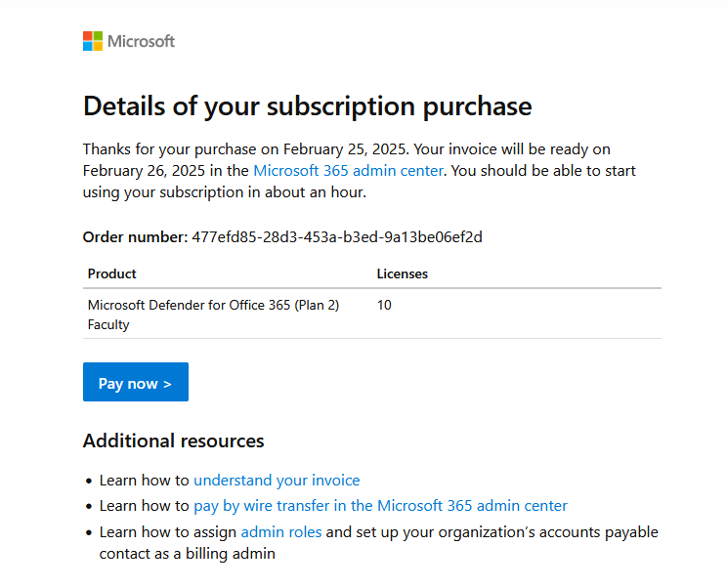Open the Microsoft 365 admin center link
The height and width of the screenshot is (588, 727).
click(348, 171)
